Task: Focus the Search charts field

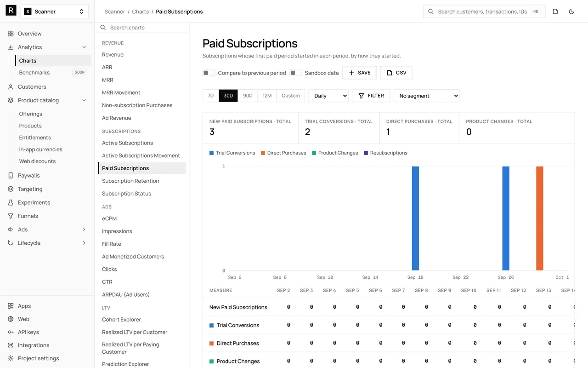Action: click(142, 28)
